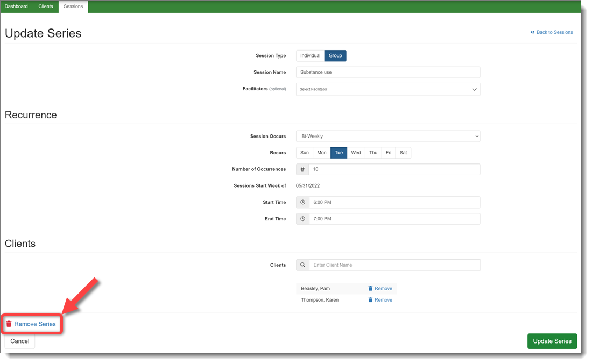Viewport: 592px width, 364px height.
Task: Click the magnifier icon in Clients search
Action: (302, 265)
